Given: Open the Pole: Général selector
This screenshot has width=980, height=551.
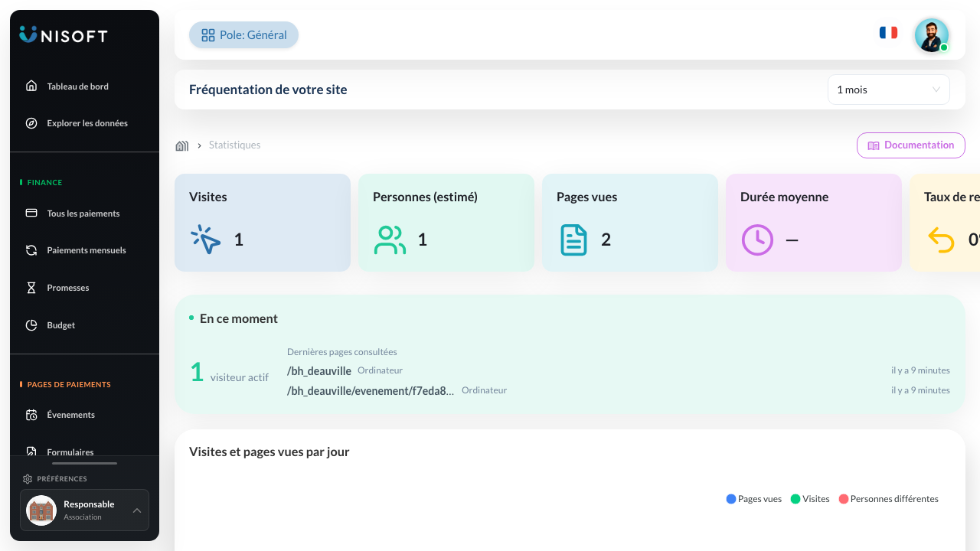Looking at the screenshot, I should 243,35.
